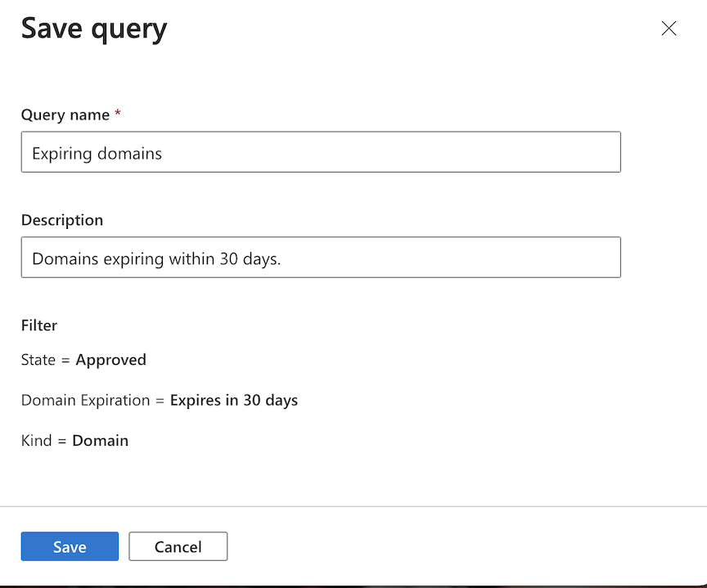The height and width of the screenshot is (588, 707).
Task: Select the Description input field
Action: 320,257
